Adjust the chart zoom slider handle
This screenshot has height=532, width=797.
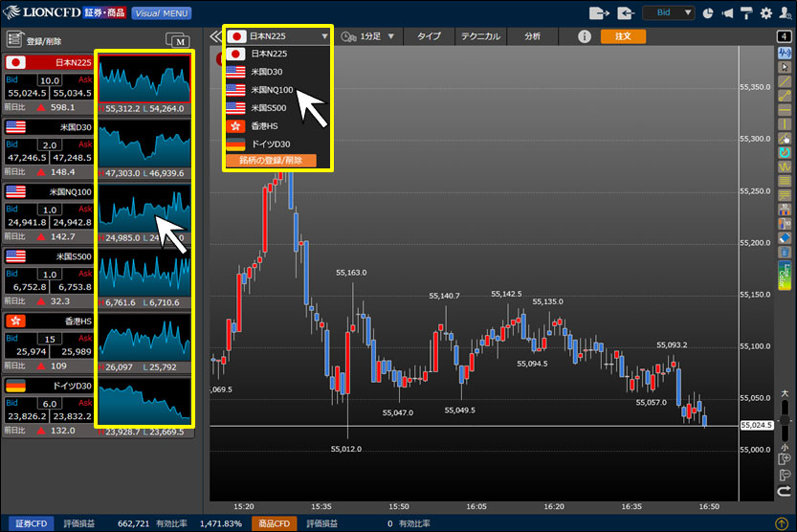[x=785, y=421]
